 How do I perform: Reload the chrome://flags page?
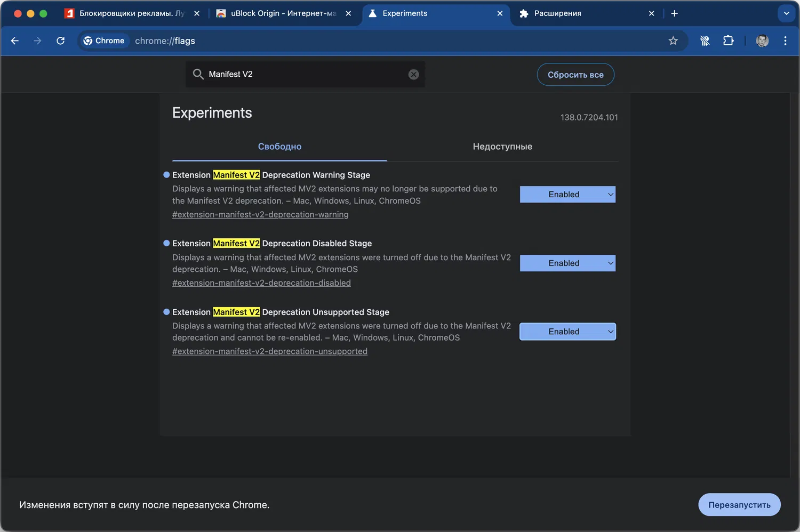[61, 41]
